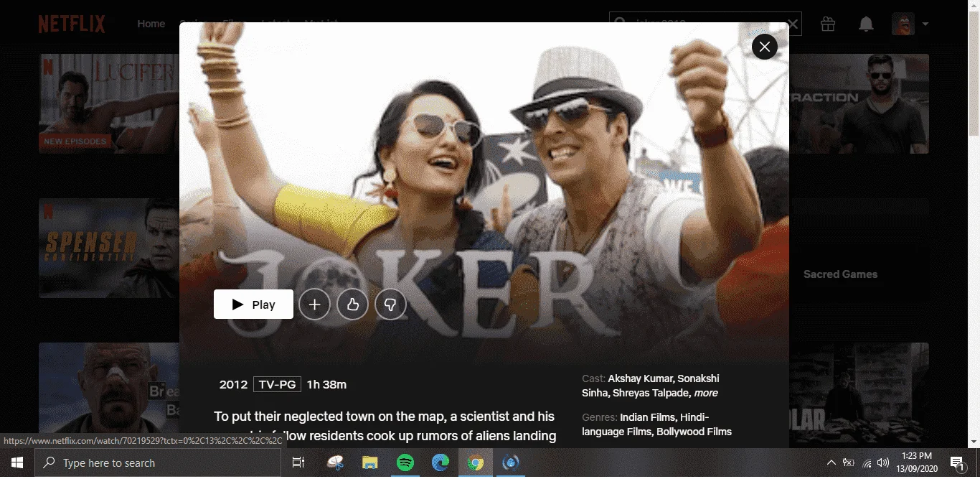Switch to Chrome in the taskbar
The width and height of the screenshot is (980, 479).
[x=476, y=463]
